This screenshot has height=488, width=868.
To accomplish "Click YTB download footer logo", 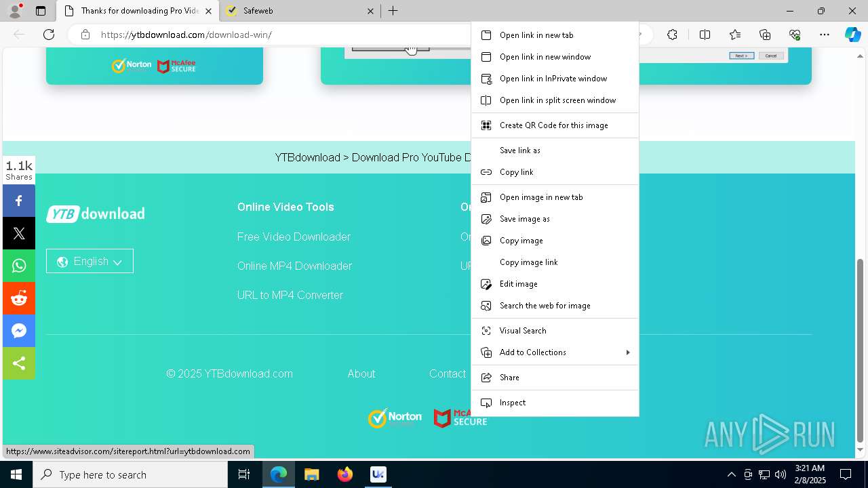I will coord(96,213).
